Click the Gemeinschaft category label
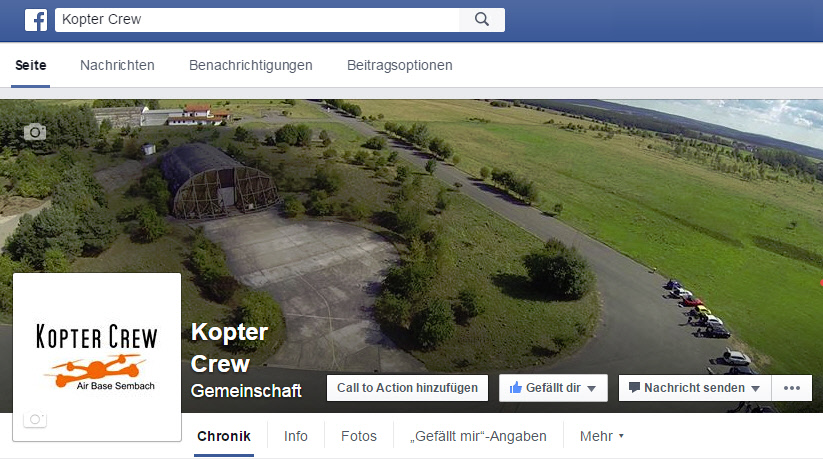Image resolution: width=823 pixels, height=459 pixels. coord(246,391)
